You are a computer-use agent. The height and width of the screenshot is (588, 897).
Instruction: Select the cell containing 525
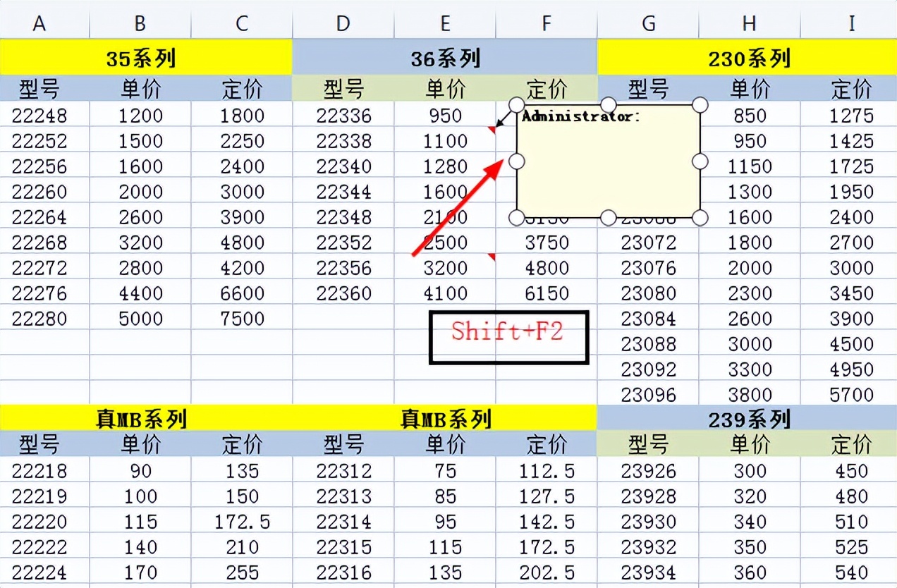[850, 546]
